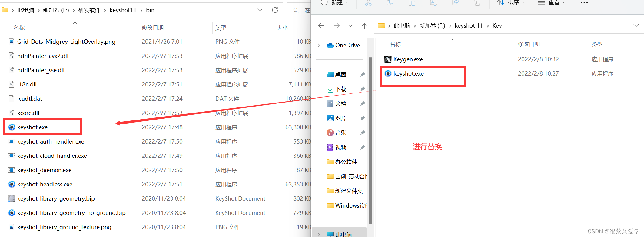644x237 pixels.
Task: Click the pin icon next to 桌面
Action: (x=363, y=75)
